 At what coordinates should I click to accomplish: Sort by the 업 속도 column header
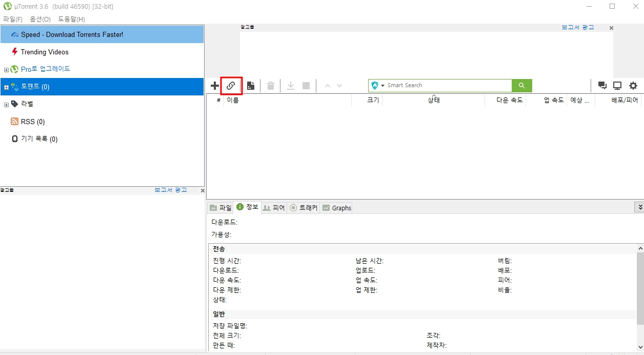pyautogui.click(x=546, y=101)
